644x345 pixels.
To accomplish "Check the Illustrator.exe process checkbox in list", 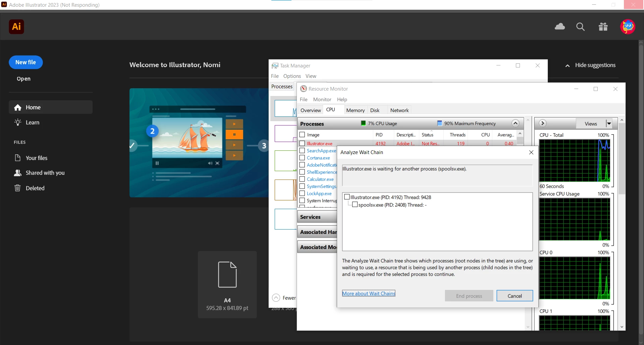I will 302,143.
